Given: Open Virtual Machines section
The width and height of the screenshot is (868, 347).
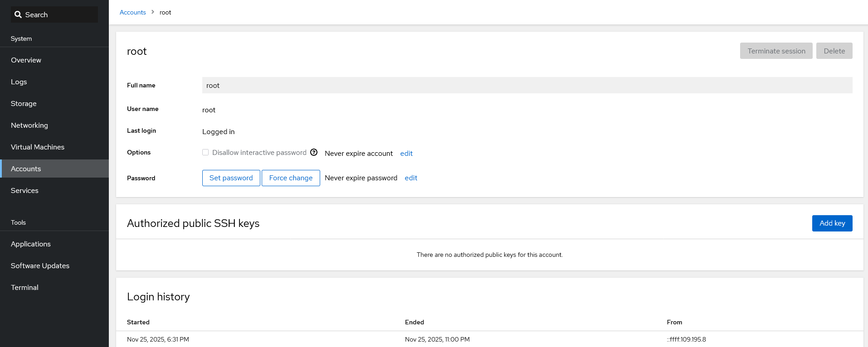Looking at the screenshot, I should point(38,147).
